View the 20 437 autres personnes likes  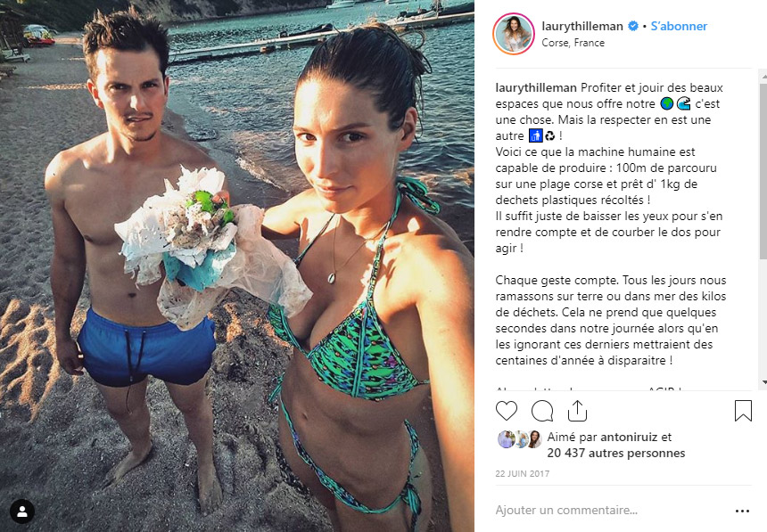coord(616,453)
